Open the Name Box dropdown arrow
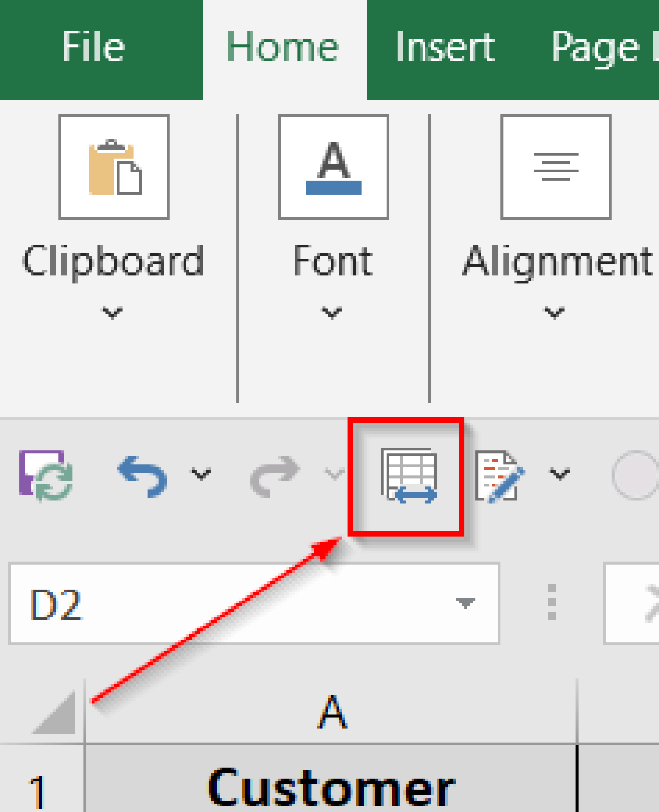This screenshot has width=659, height=812. click(465, 603)
